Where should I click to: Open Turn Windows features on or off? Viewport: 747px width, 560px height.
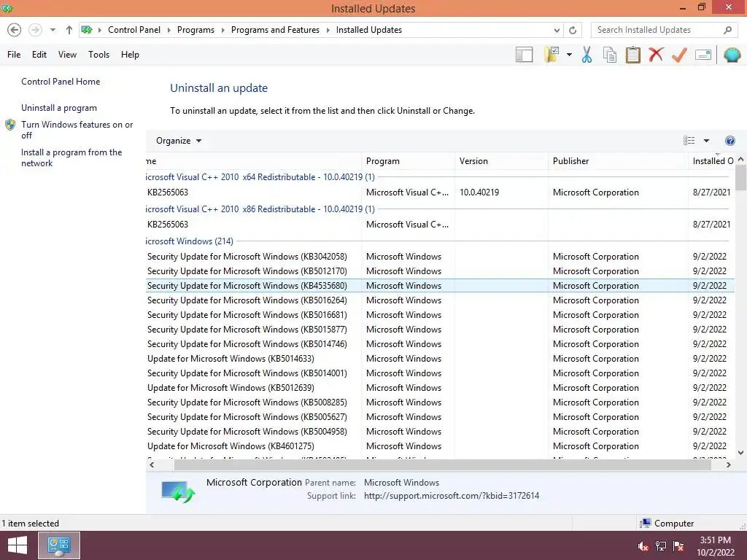click(77, 130)
